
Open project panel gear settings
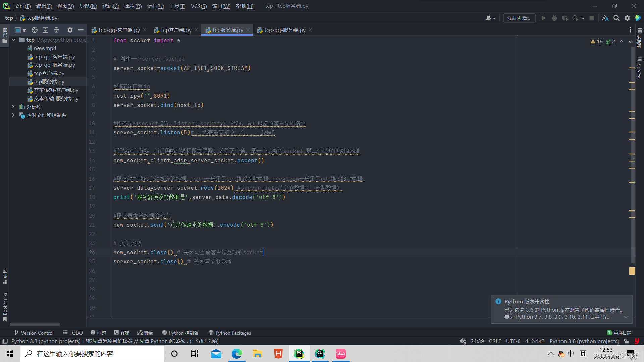tap(70, 30)
